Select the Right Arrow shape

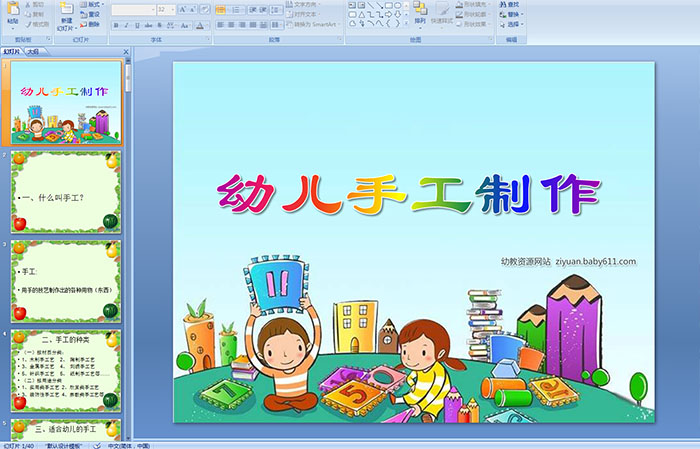[x=388, y=15]
